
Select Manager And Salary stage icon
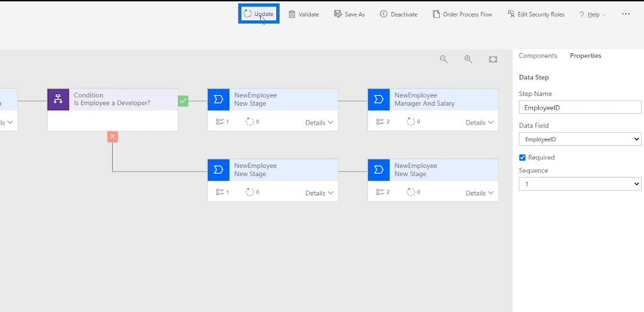379,99
